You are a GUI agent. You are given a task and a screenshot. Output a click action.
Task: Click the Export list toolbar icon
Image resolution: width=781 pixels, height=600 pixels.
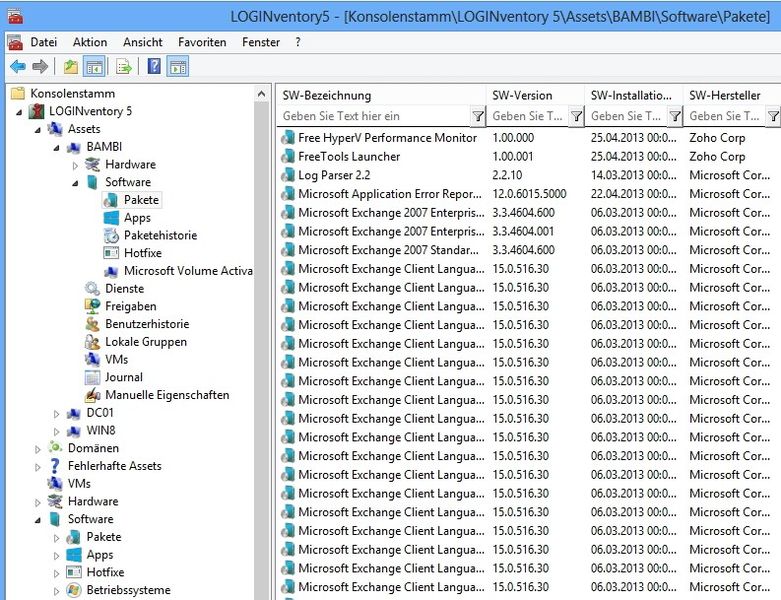pos(124,67)
